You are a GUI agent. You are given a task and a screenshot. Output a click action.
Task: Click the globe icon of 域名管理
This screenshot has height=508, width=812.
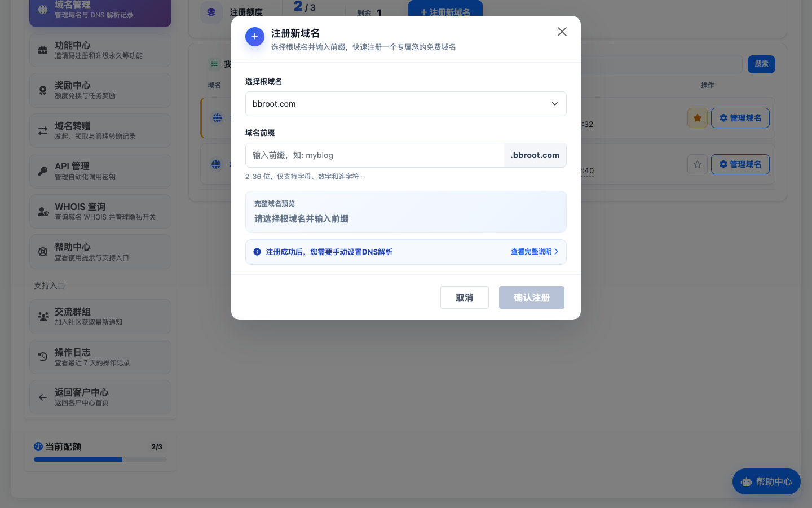(x=43, y=10)
